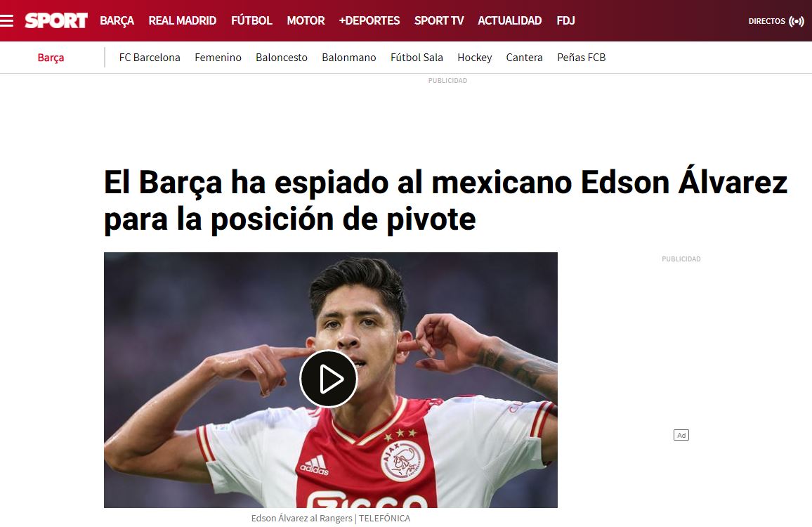The height and width of the screenshot is (527, 812).
Task: Open SPORT TV from the navbar
Action: point(439,20)
